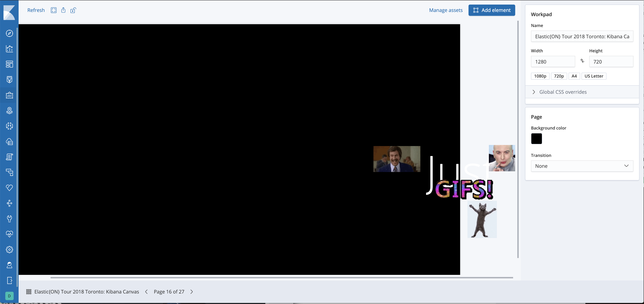Click the Add element button
This screenshot has height=304, width=644.
[x=492, y=10]
